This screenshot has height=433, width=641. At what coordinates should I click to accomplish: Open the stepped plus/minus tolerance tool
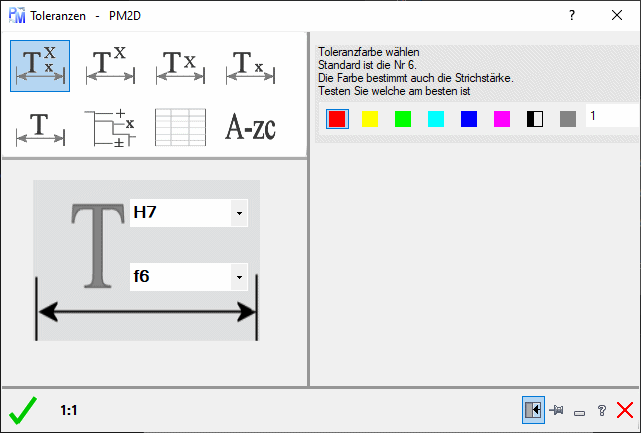pyautogui.click(x=110, y=128)
